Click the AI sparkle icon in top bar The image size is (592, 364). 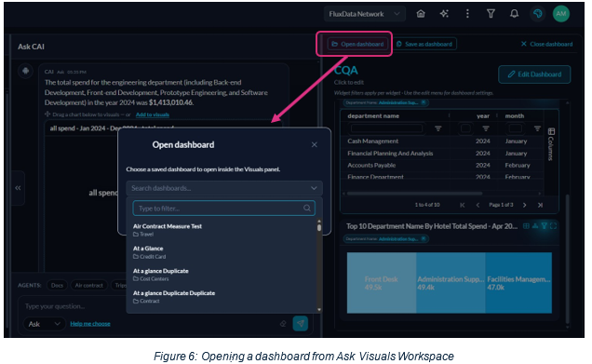tap(444, 14)
